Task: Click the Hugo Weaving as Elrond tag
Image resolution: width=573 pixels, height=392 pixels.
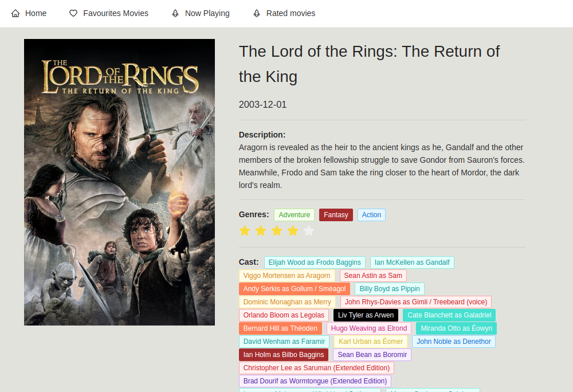Action: pyautogui.click(x=369, y=328)
